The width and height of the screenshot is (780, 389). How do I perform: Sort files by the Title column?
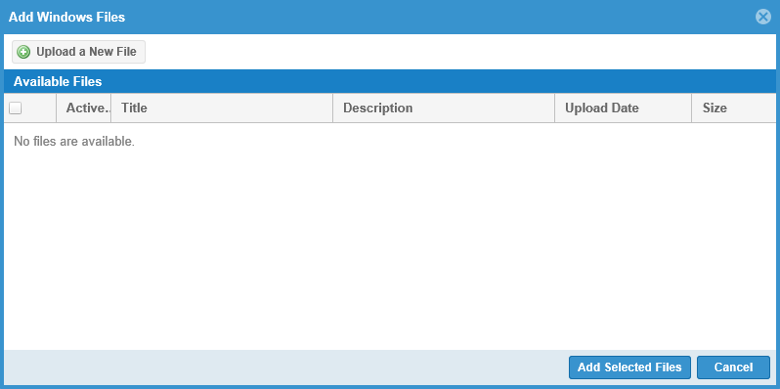tap(222, 108)
